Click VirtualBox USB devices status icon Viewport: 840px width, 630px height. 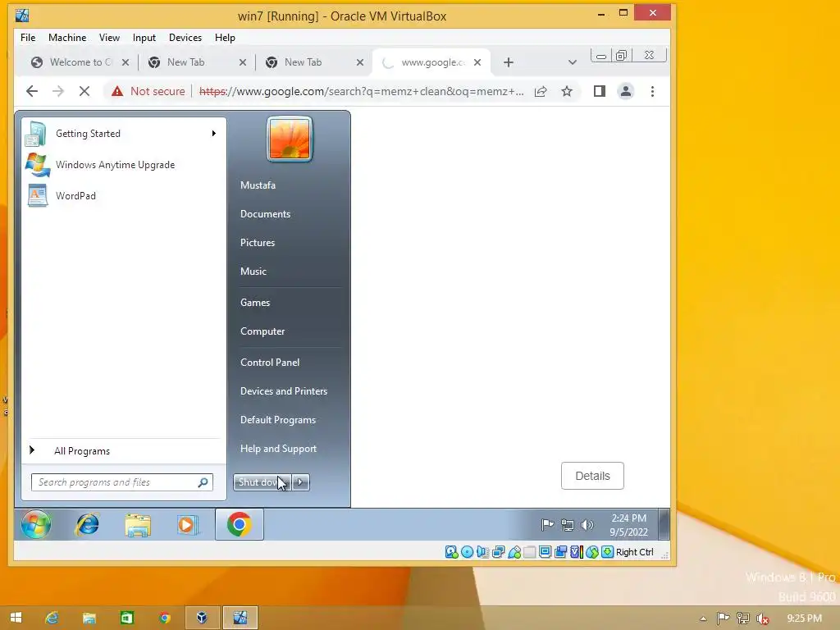[514, 552]
